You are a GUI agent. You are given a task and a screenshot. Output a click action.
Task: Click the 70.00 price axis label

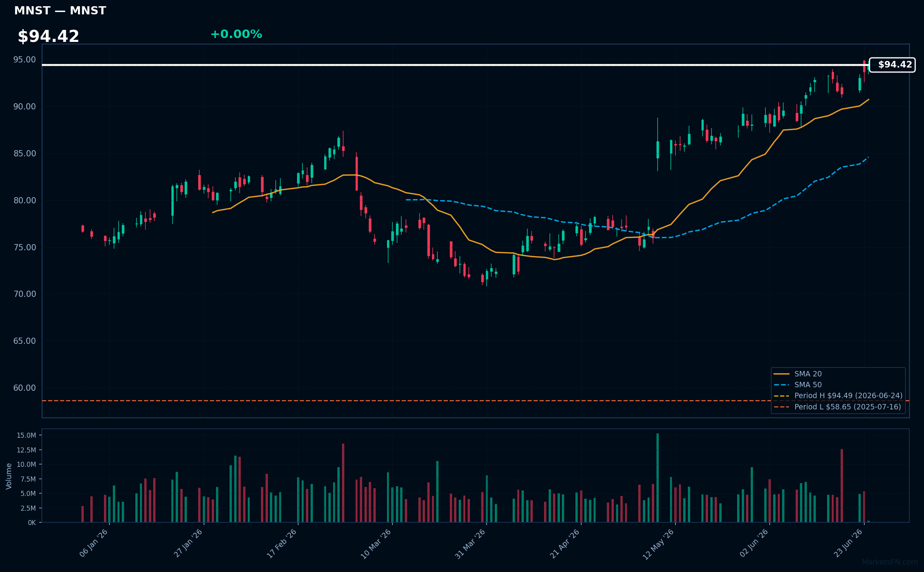coord(24,294)
